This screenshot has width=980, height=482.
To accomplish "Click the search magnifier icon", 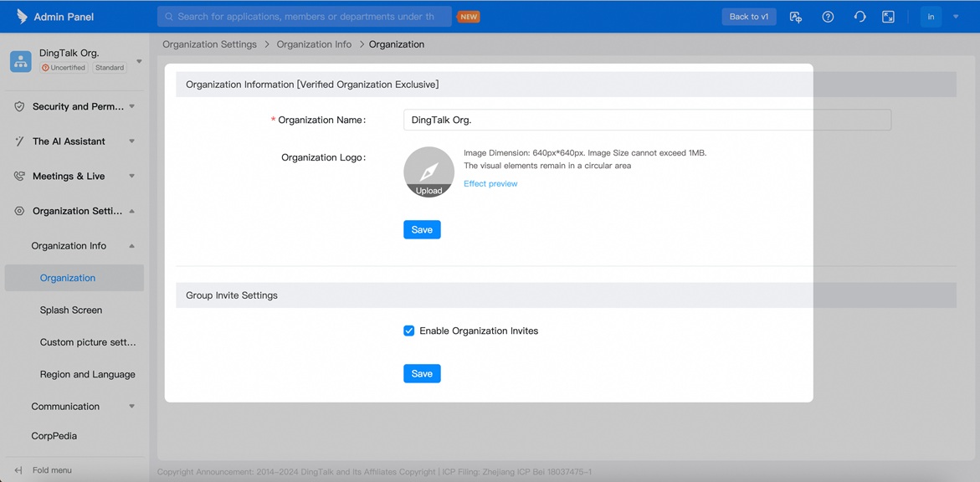I will point(168,17).
